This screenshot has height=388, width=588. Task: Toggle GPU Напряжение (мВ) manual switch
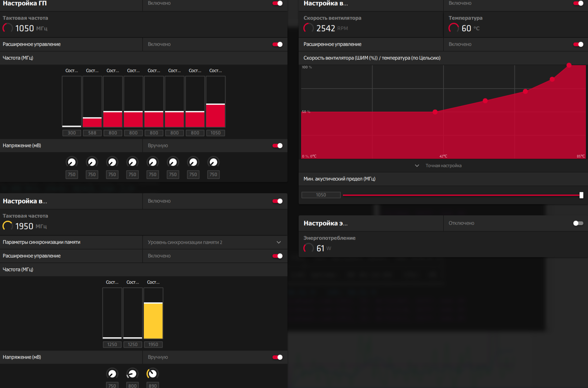click(x=277, y=146)
